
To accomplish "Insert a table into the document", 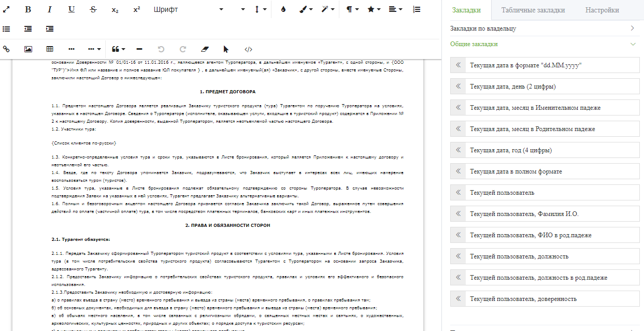I will [x=50, y=49].
